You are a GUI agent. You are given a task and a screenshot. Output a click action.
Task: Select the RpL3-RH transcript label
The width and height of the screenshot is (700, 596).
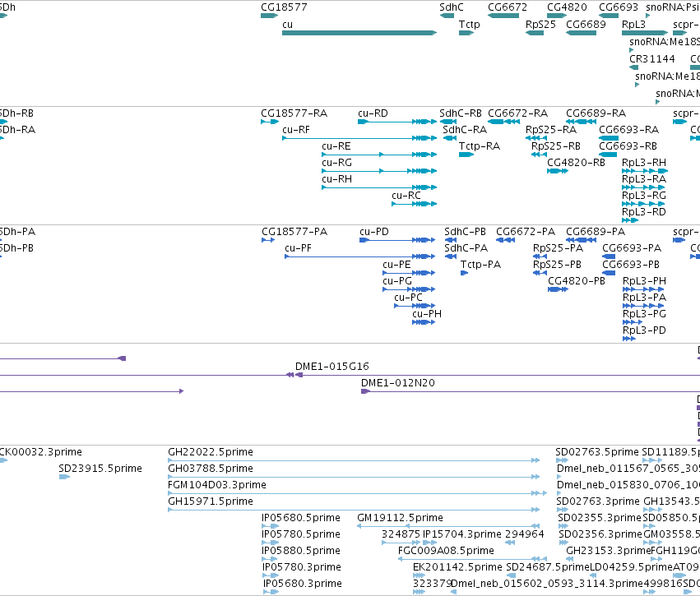click(644, 163)
